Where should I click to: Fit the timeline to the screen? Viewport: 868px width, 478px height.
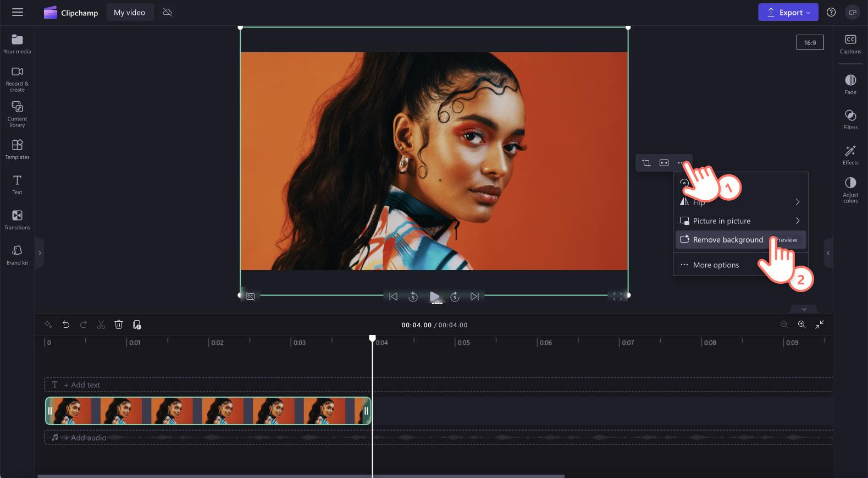click(820, 325)
